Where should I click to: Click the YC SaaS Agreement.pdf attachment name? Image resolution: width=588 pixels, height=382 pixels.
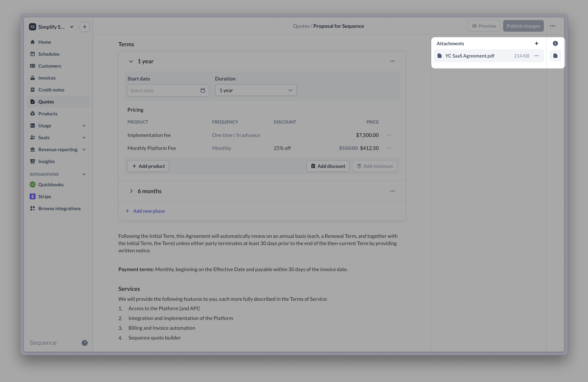coord(470,56)
